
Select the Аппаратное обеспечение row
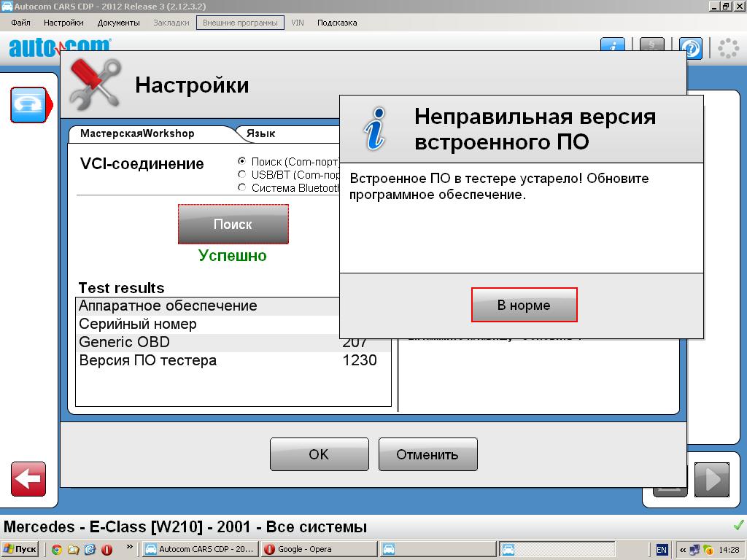pyautogui.click(x=208, y=306)
